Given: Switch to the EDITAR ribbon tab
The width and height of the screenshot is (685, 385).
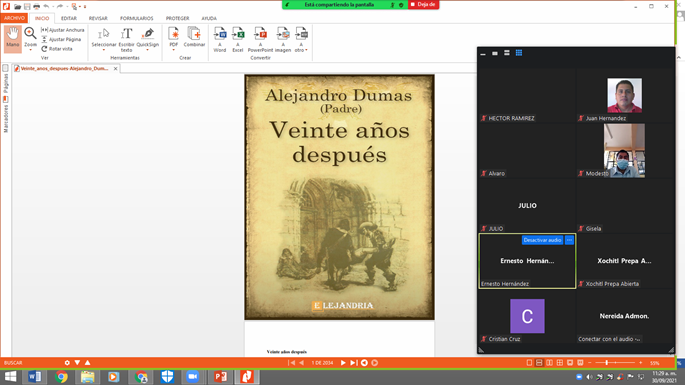Looking at the screenshot, I should coord(69,18).
